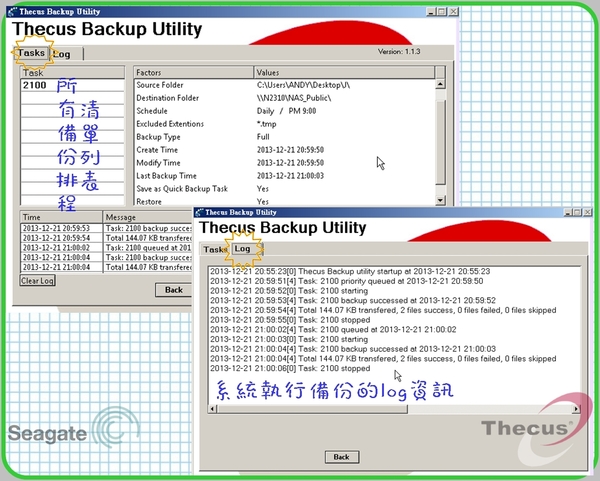Click the Time column header

tap(61, 217)
